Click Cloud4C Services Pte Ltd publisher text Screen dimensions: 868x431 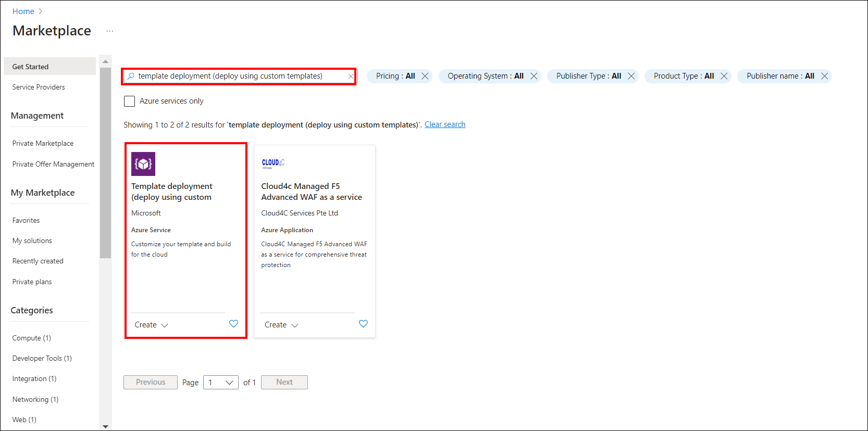pyautogui.click(x=300, y=213)
